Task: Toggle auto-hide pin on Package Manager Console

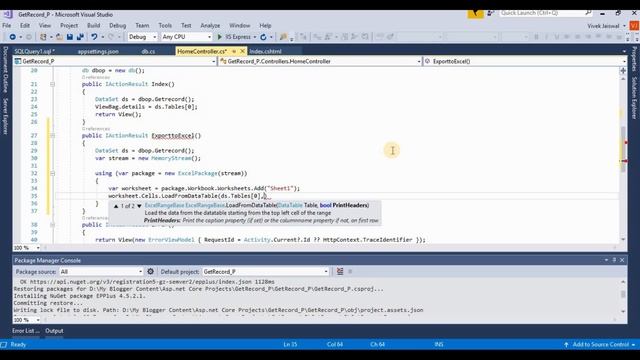Action: (x=614, y=260)
